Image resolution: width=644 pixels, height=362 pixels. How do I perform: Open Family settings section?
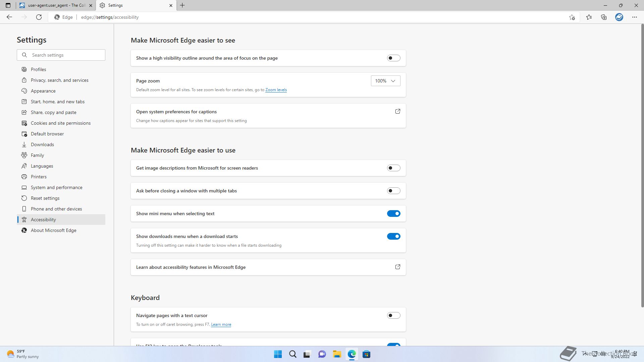tap(61, 155)
